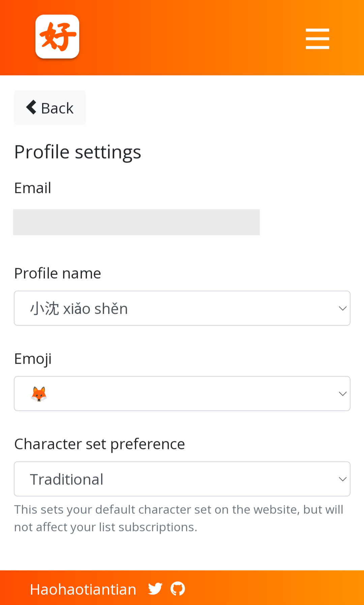This screenshot has width=364, height=605.
Task: Open the Traditional character set dropdown
Action: pyautogui.click(x=182, y=479)
